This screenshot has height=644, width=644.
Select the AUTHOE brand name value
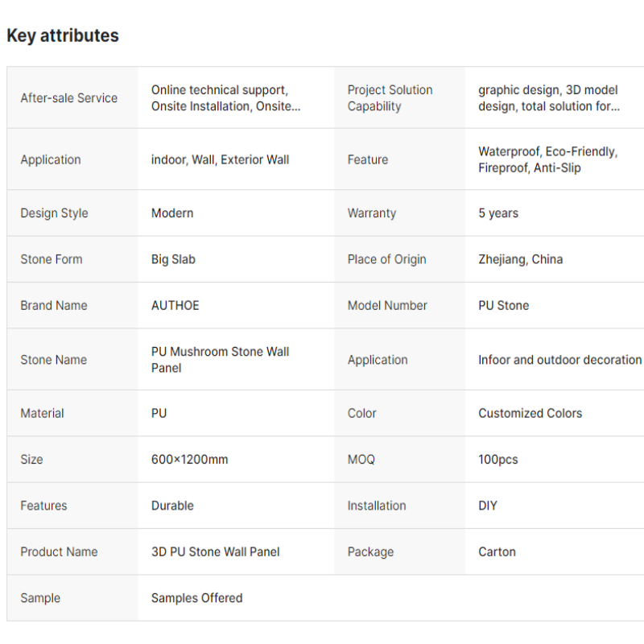tap(175, 305)
